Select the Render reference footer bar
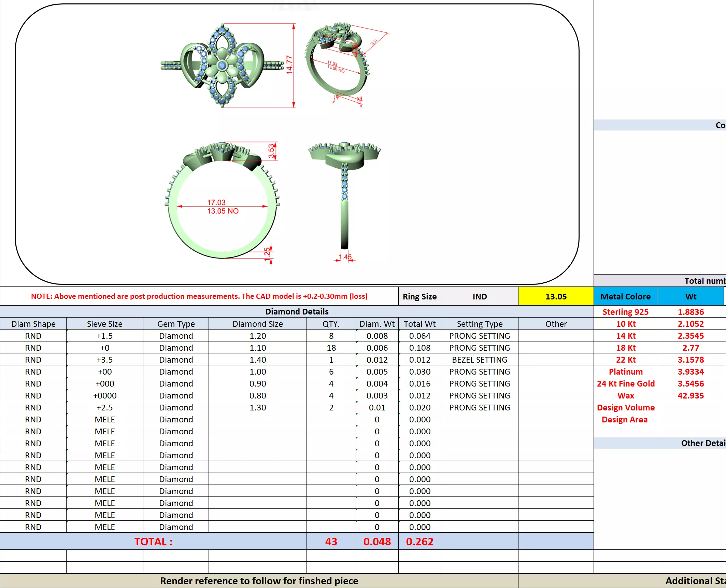Image resolution: width=726 pixels, height=588 pixels. (x=259, y=581)
